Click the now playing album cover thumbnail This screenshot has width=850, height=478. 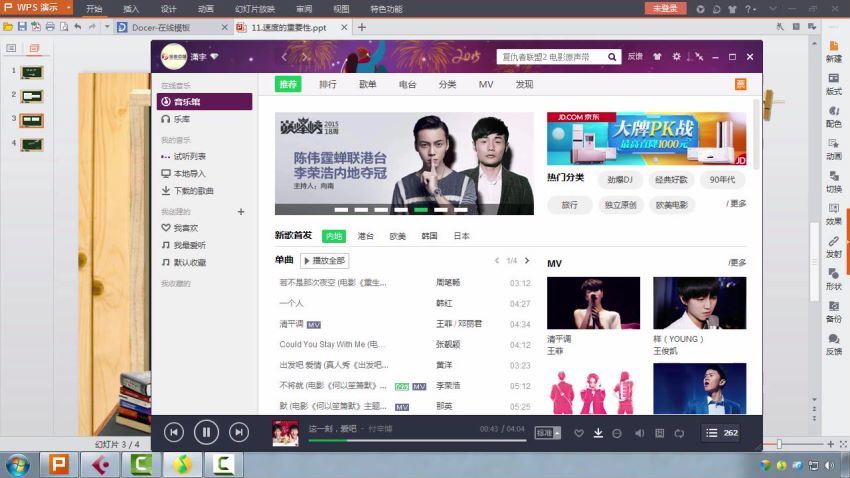tap(285, 433)
